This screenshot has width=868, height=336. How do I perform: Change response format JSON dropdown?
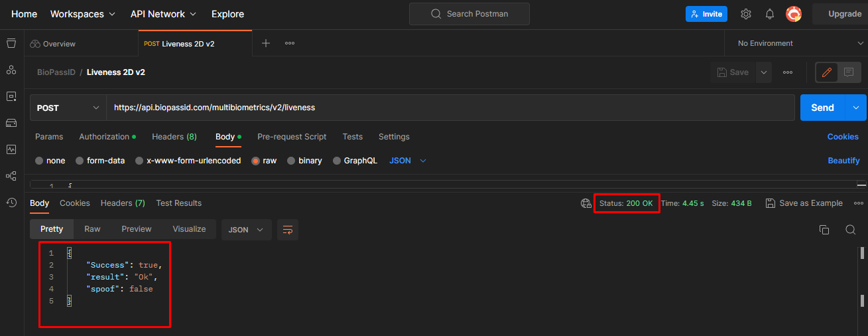tap(246, 230)
